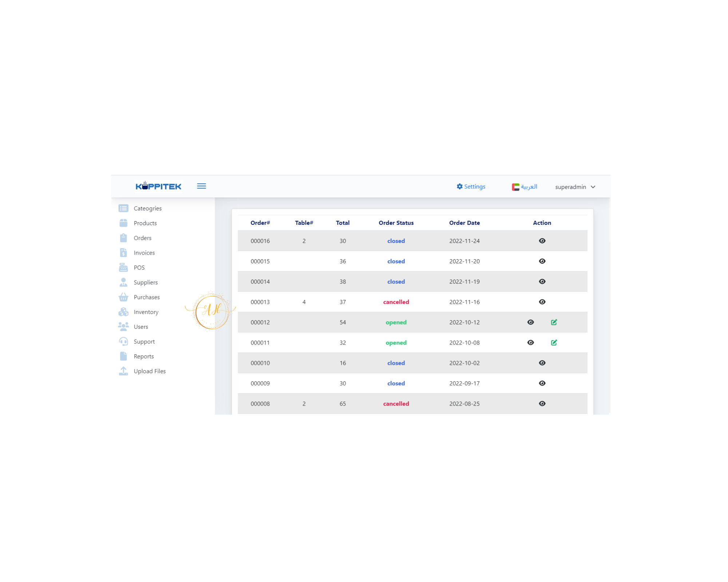The height and width of the screenshot is (582, 728).
Task: Click the Purchases basket icon
Action: 123,297
